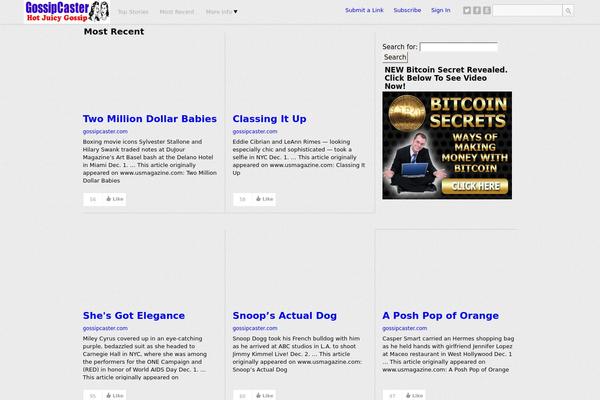Go to Top Stories menu item
Screen dimensions: 600x400
pyautogui.click(x=133, y=12)
